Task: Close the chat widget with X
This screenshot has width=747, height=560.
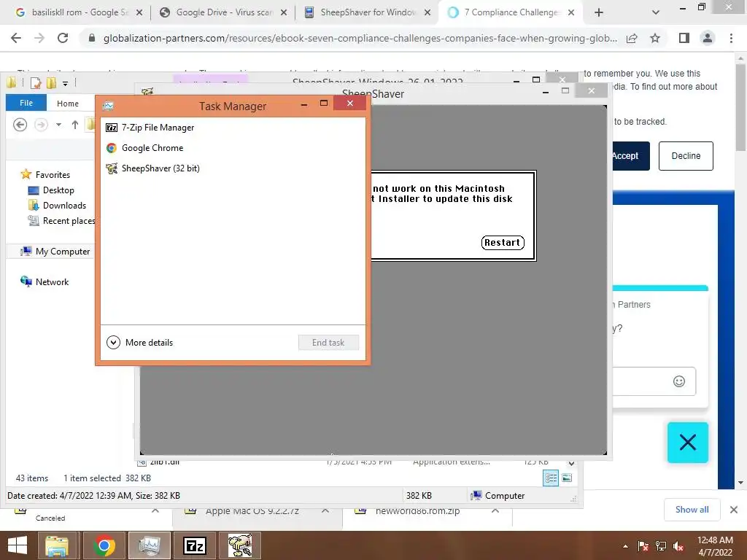Action: point(687,443)
